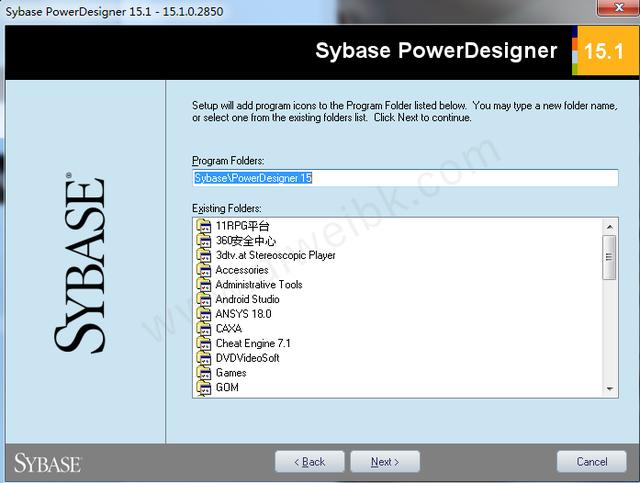Choose the Games folder
Image resolution: width=640 pixels, height=483 pixels.
[x=231, y=373]
